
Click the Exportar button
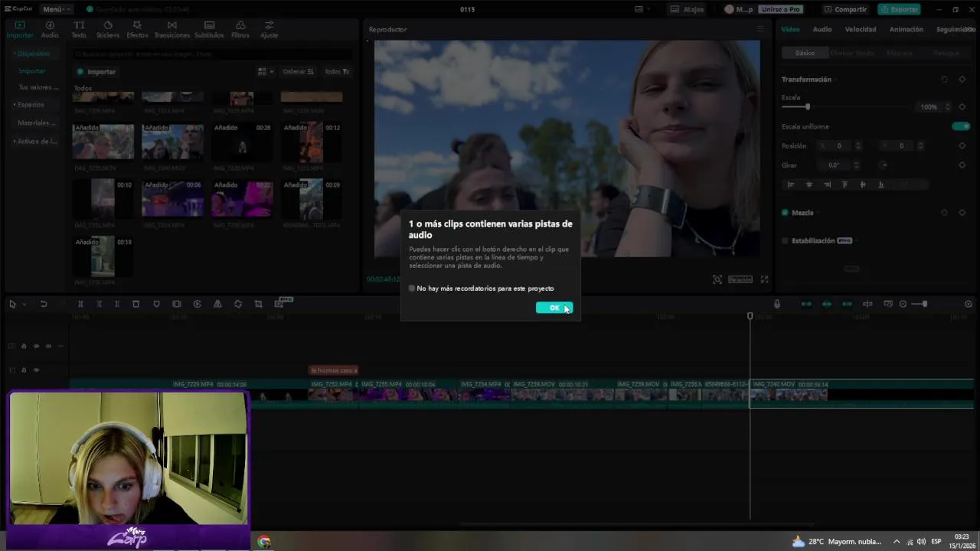pyautogui.click(x=899, y=9)
